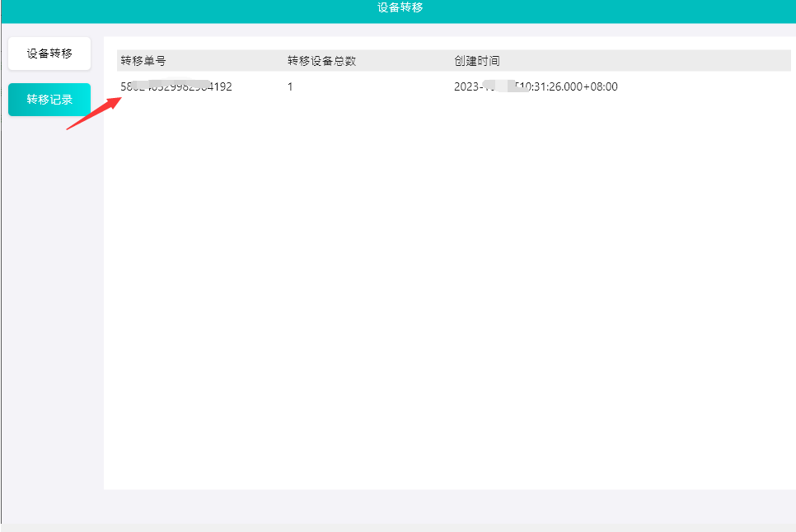Viewport: 796px width, 532px height.
Task: Click the highlighted 转移记录 button
Action: [49, 99]
